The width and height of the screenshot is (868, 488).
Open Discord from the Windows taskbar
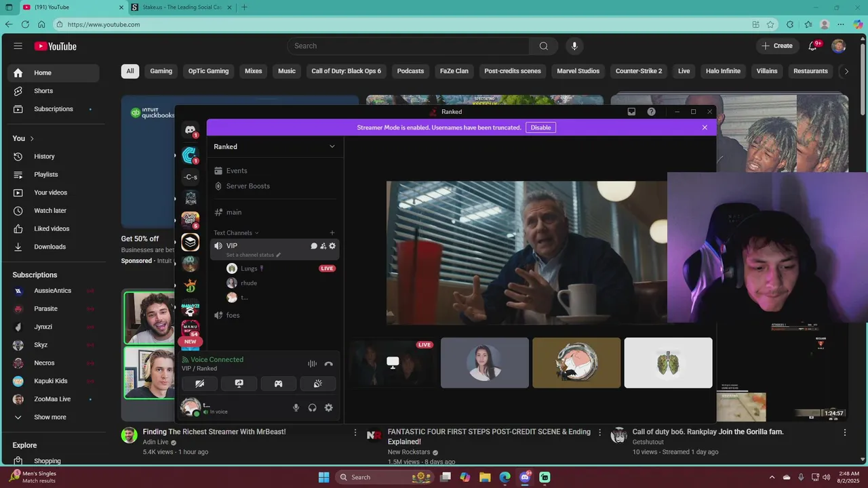pyautogui.click(x=525, y=477)
